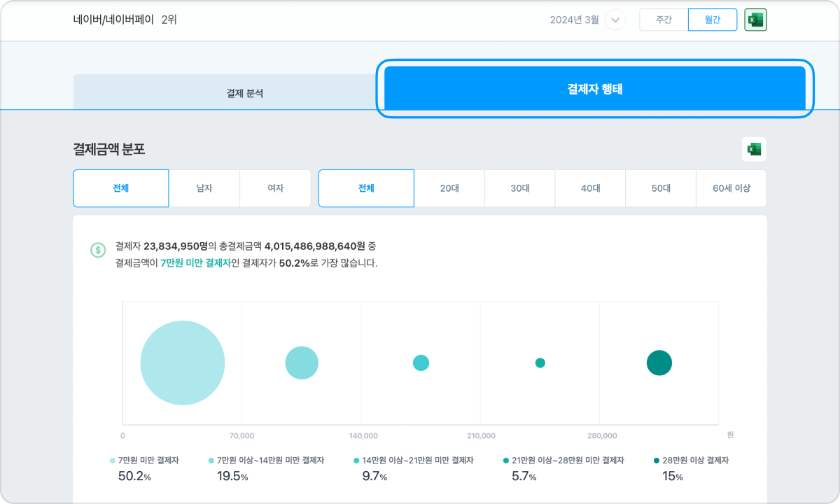Screen dimensions: 840x504
Task: Filter by 20대 age group
Action: pyautogui.click(x=449, y=188)
